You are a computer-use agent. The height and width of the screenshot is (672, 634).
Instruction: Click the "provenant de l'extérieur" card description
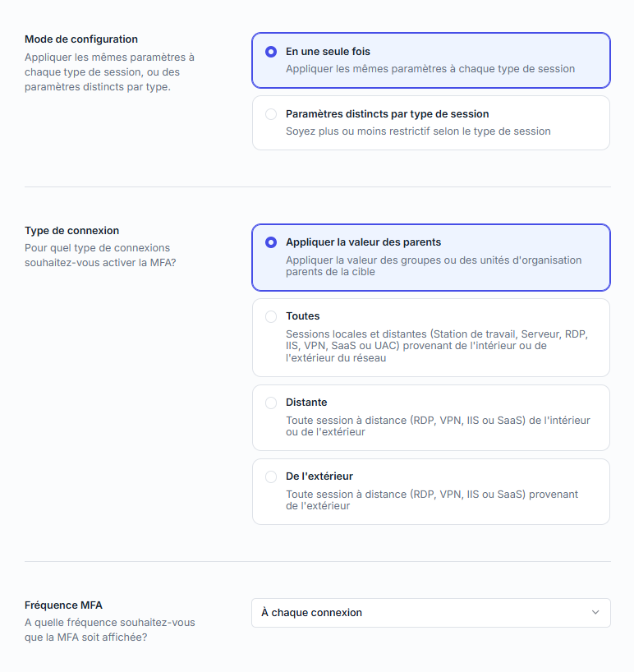click(x=432, y=500)
